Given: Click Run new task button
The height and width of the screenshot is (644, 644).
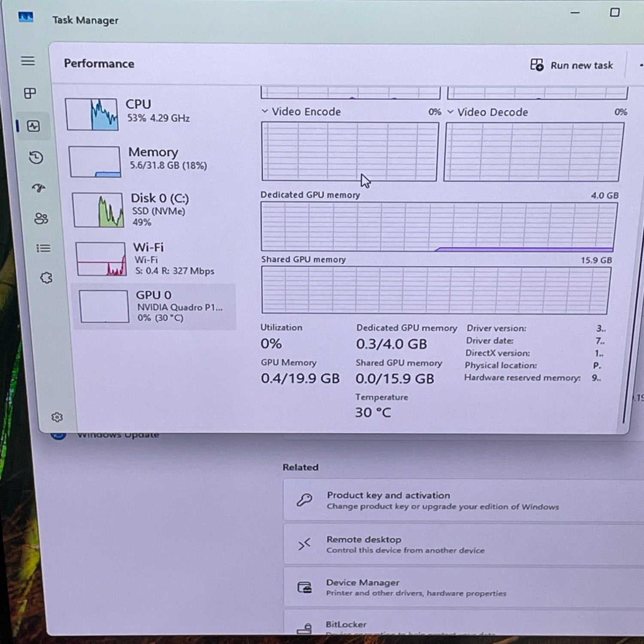Looking at the screenshot, I should (x=571, y=65).
